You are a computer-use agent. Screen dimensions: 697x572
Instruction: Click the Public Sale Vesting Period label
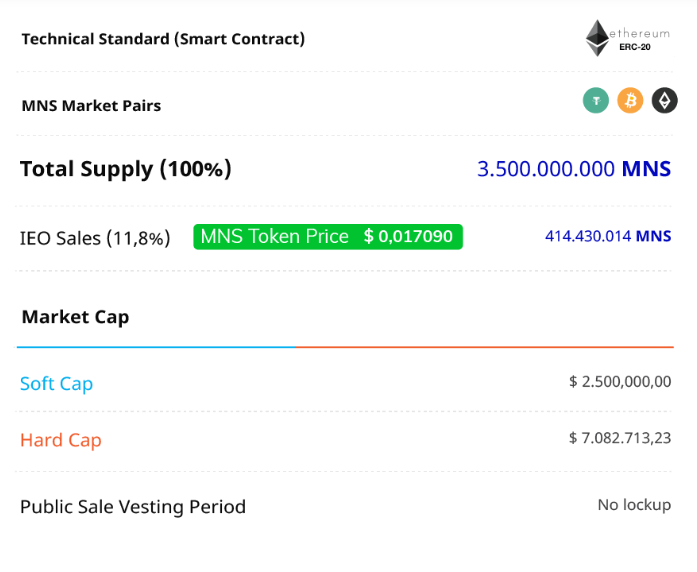pos(133,507)
